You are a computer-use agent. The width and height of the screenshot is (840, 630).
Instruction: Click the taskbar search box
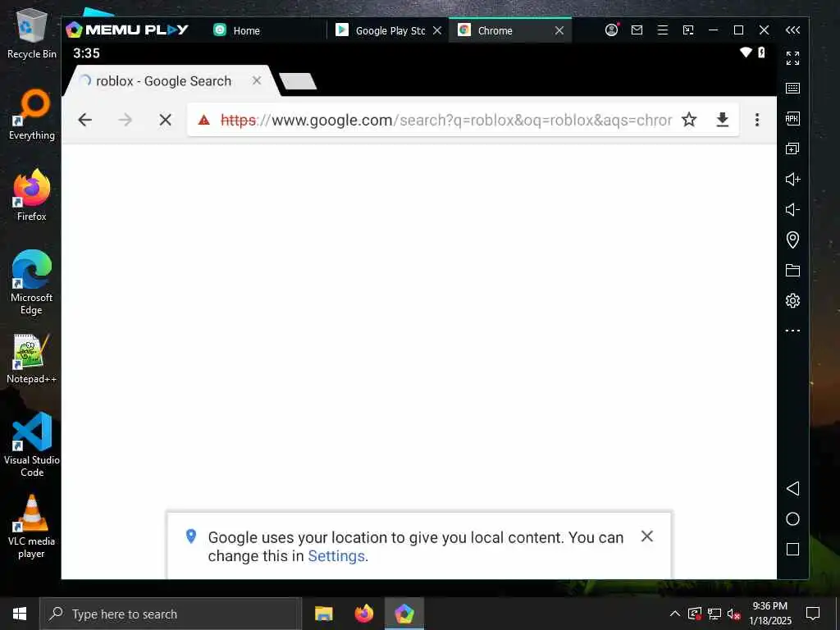pyautogui.click(x=171, y=614)
